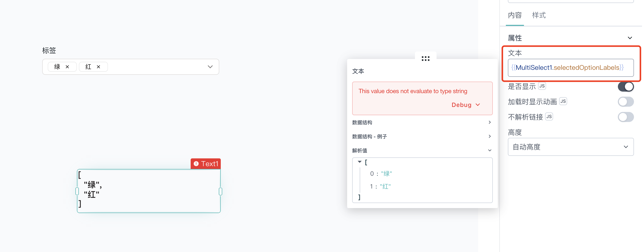Screen dimensions: 644x252
Task: Switch to the 样式 tab
Action: pyautogui.click(x=539, y=15)
